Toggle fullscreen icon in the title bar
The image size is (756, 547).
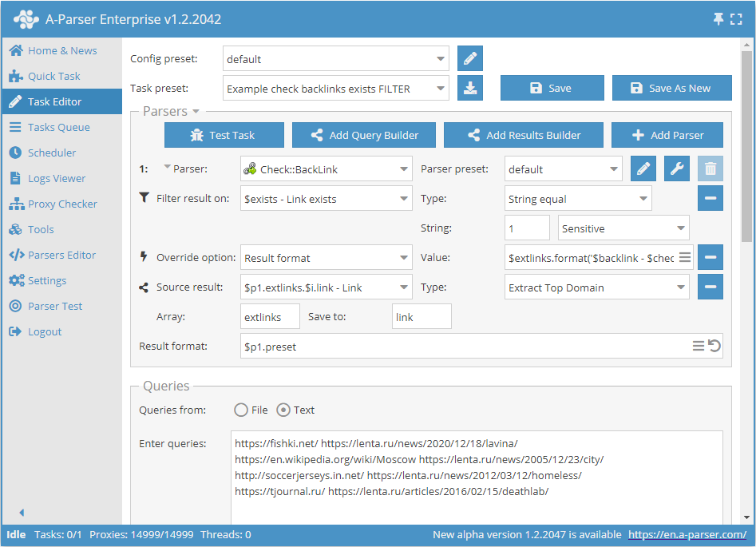(x=736, y=18)
